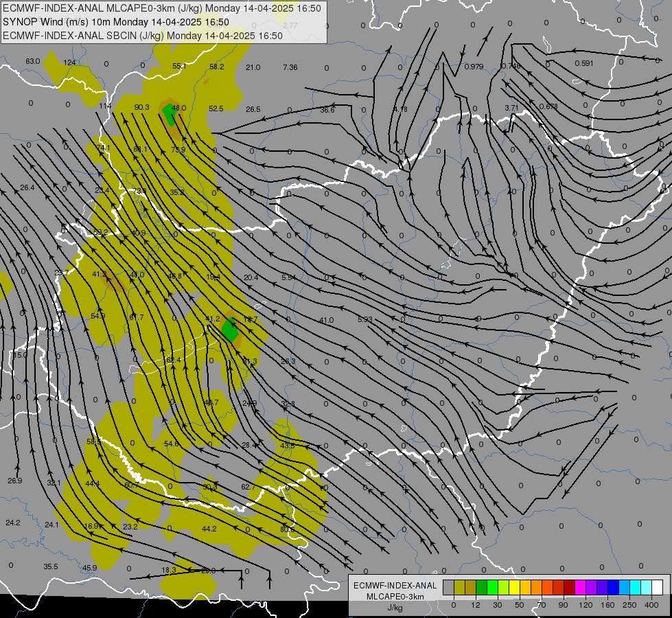Click the map value 62.4

tap(173, 360)
